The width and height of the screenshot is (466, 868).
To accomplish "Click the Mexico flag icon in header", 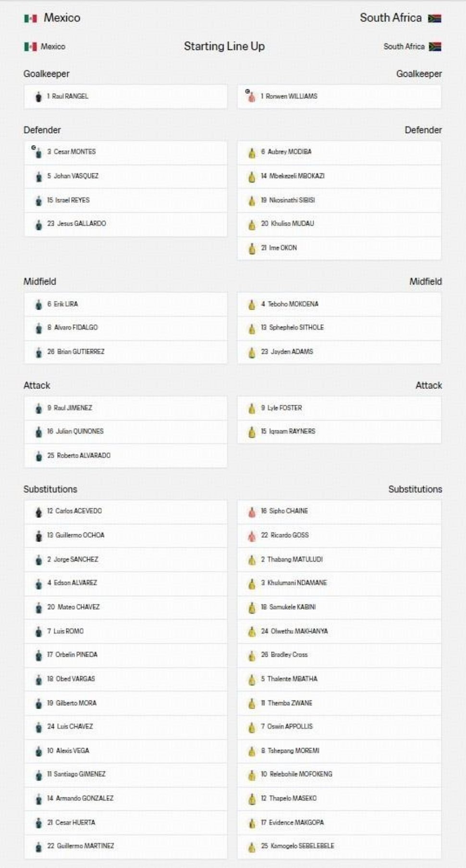I will coord(30,18).
